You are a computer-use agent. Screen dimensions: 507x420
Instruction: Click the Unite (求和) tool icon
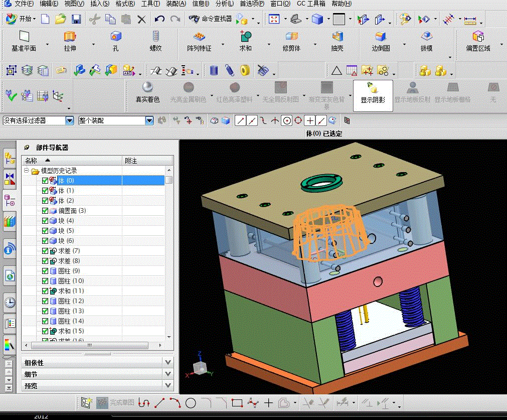pyautogui.click(x=245, y=37)
